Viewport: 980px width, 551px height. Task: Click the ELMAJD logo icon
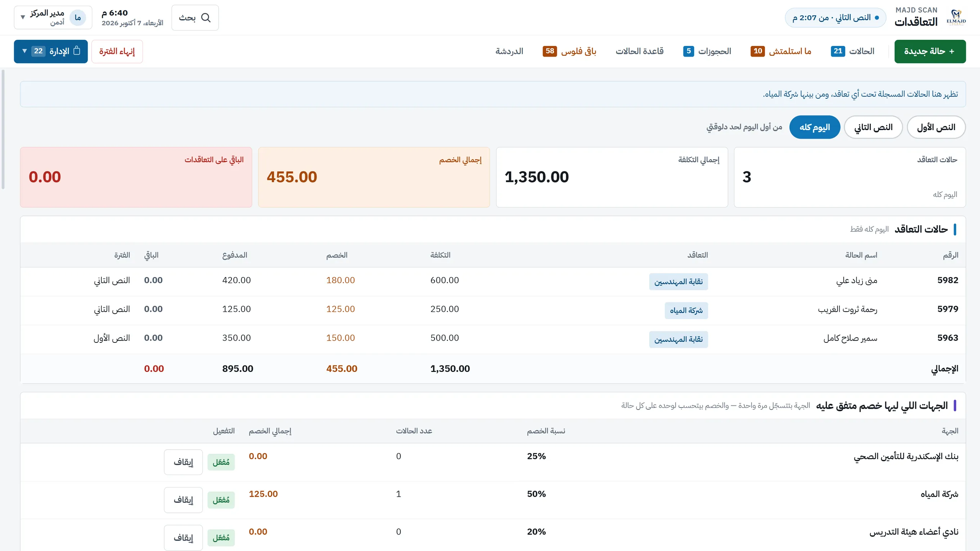[x=956, y=17]
